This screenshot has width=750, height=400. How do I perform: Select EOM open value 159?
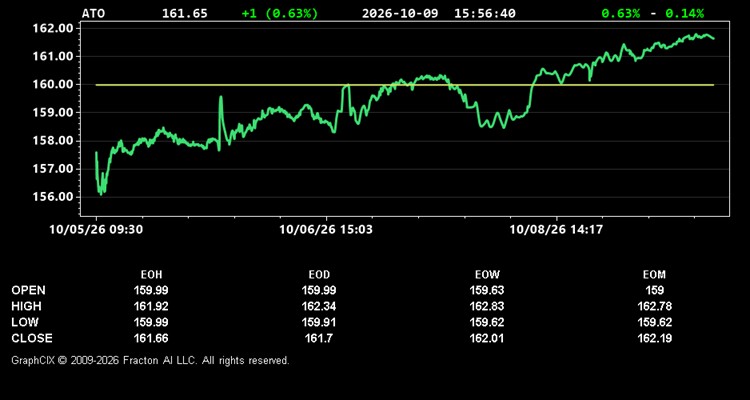[654, 290]
